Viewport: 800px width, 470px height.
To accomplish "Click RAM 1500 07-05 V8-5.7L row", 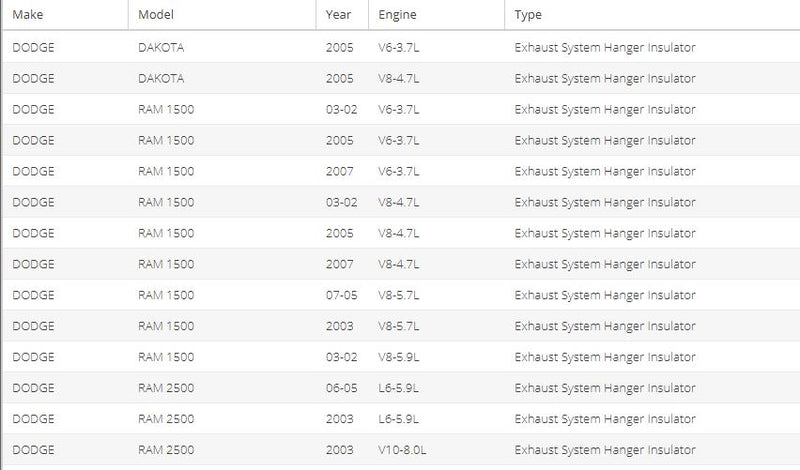I will (401, 295).
